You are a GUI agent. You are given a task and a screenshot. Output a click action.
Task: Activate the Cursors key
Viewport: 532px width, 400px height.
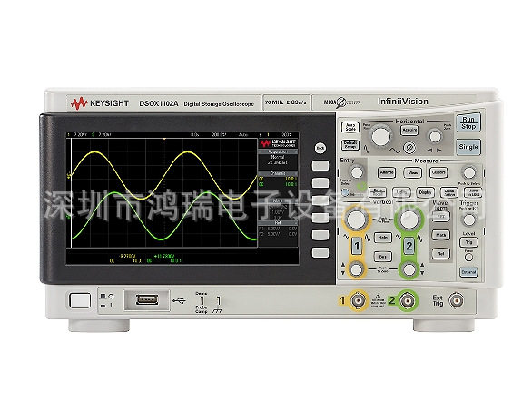[438, 173]
